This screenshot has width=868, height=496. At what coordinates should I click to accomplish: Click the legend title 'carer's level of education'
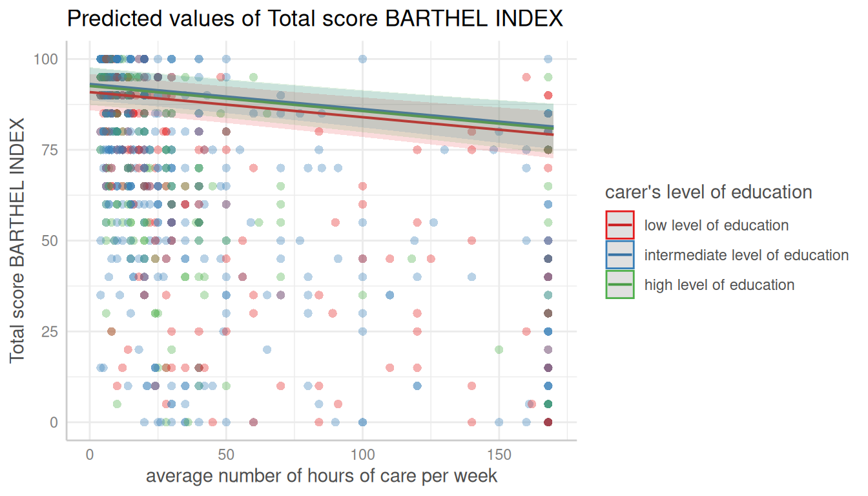coord(708,192)
